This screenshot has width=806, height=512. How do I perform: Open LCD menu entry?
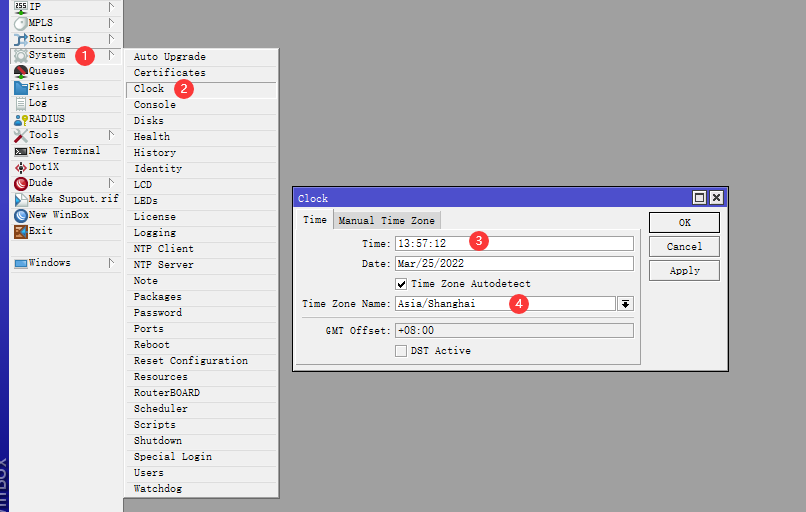(x=201, y=185)
